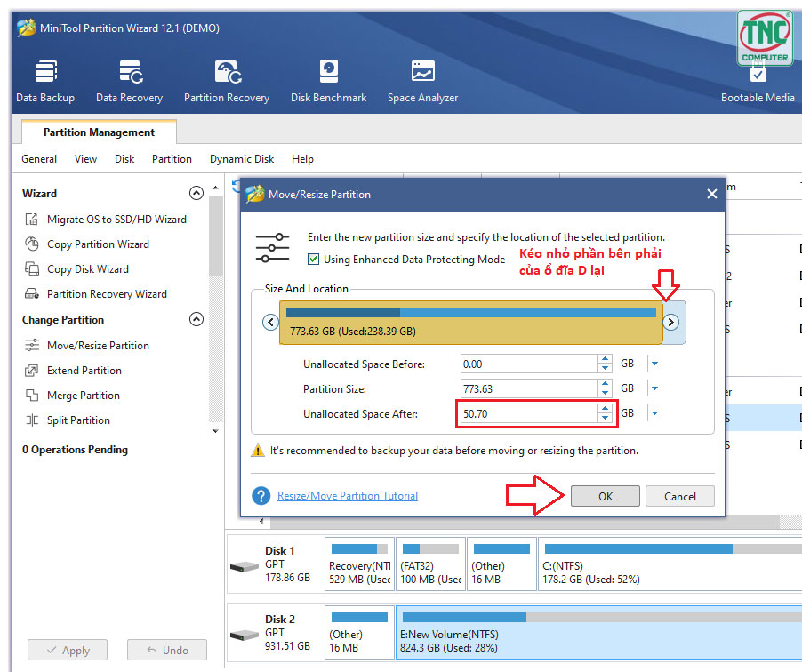Click the partition list horizontal scrollbar left arrow
This screenshot has height=672, width=802.
point(261,522)
